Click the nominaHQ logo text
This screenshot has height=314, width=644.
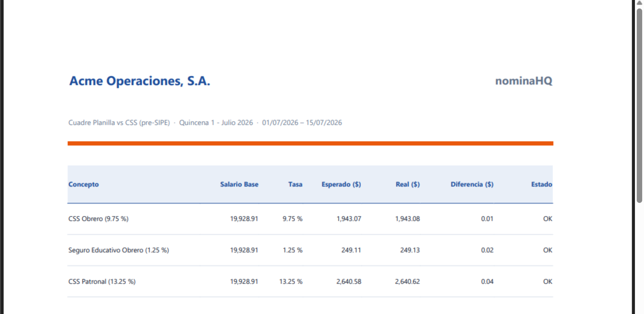pyautogui.click(x=524, y=81)
